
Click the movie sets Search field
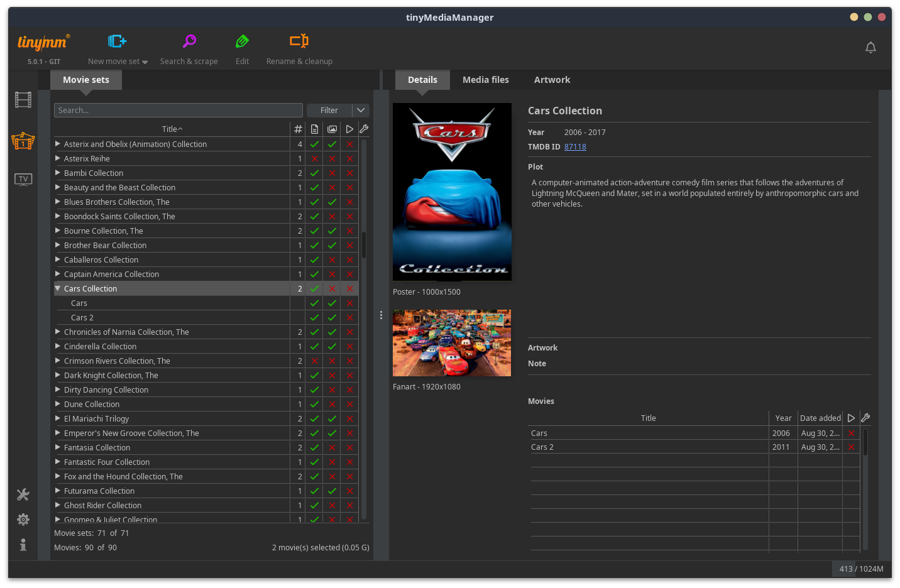point(178,110)
